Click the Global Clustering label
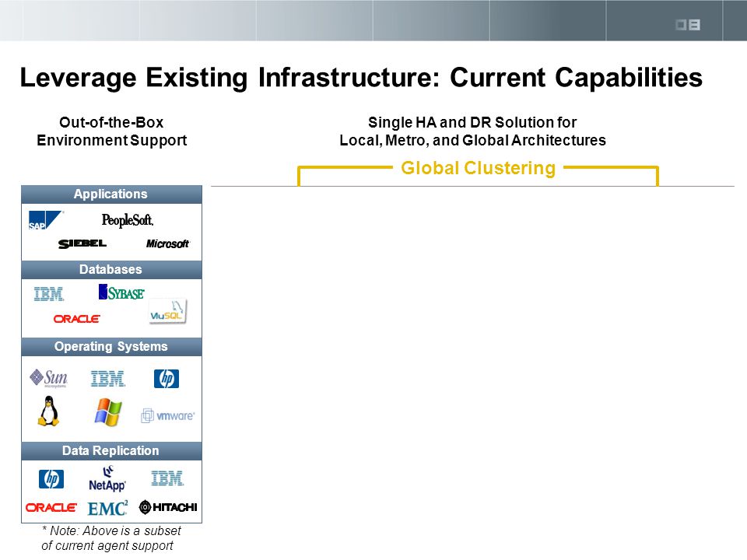The height and width of the screenshot is (560, 747). 479,168
